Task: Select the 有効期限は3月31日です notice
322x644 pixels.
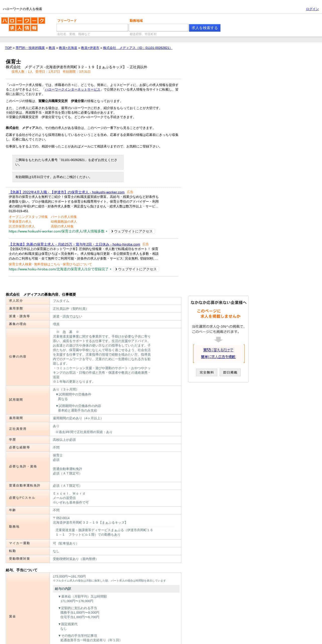Action: [x=68, y=177]
